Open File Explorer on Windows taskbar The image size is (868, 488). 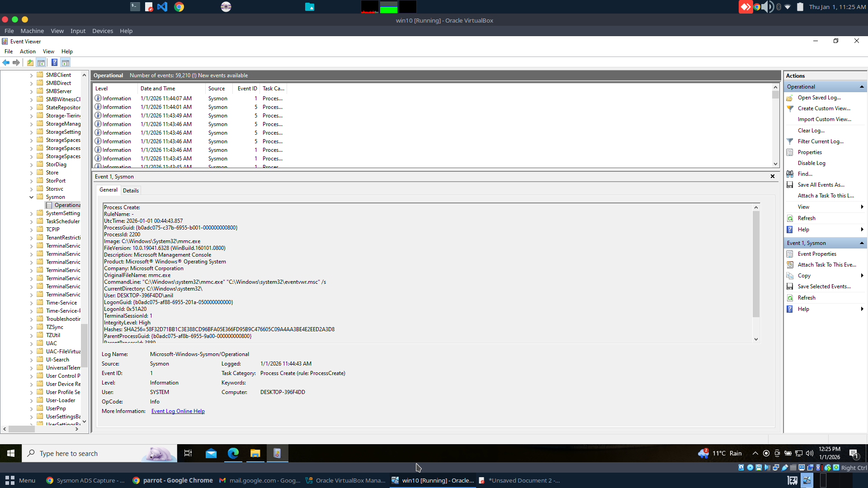coord(255,453)
